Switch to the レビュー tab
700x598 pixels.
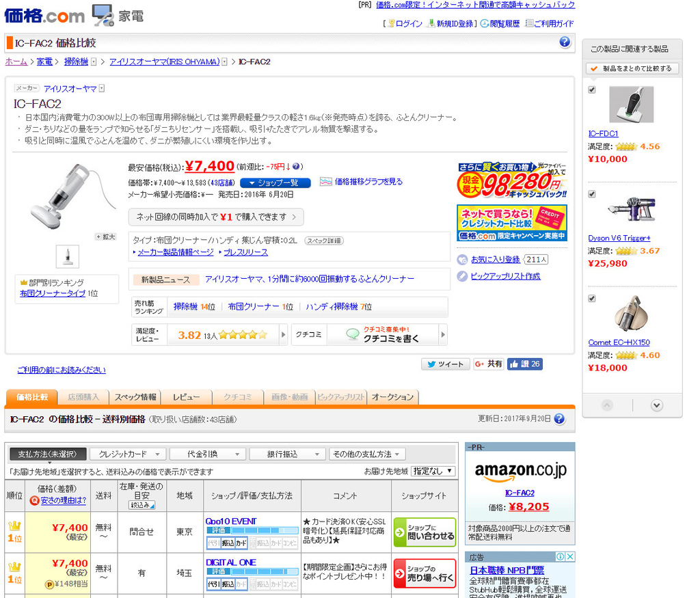click(x=186, y=397)
